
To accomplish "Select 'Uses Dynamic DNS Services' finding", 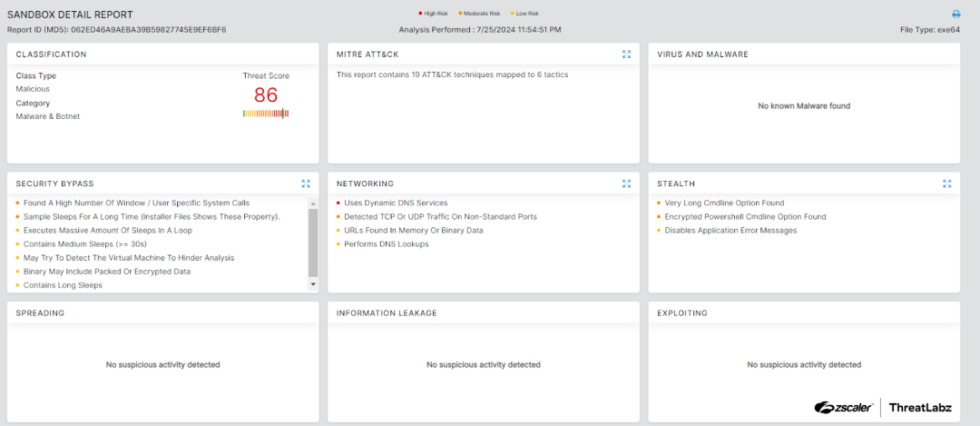I will click(396, 203).
